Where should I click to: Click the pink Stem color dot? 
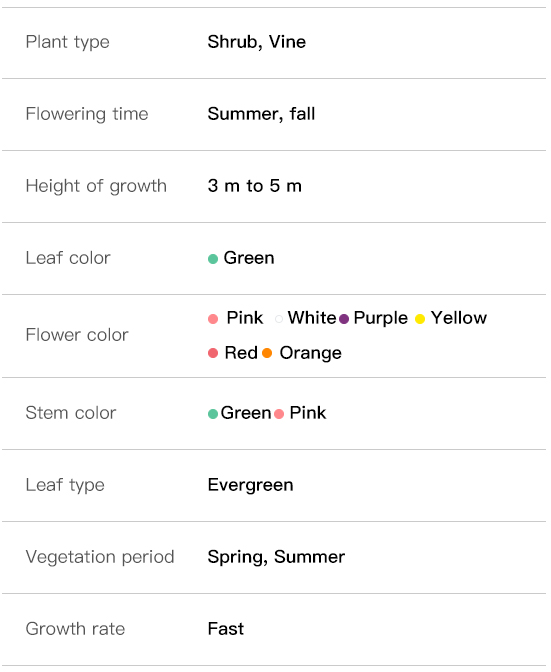pos(279,414)
